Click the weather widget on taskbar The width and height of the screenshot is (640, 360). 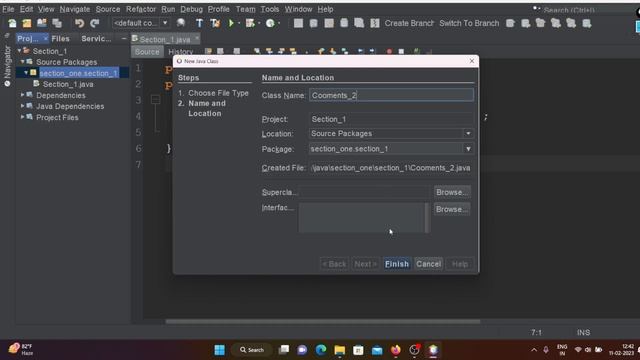click(x=20, y=349)
